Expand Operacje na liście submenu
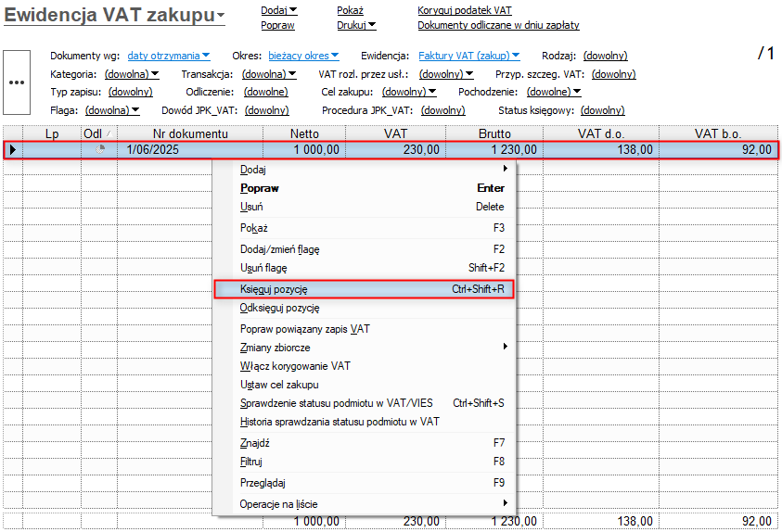Image resolution: width=782 pixels, height=532 pixels. click(x=364, y=503)
